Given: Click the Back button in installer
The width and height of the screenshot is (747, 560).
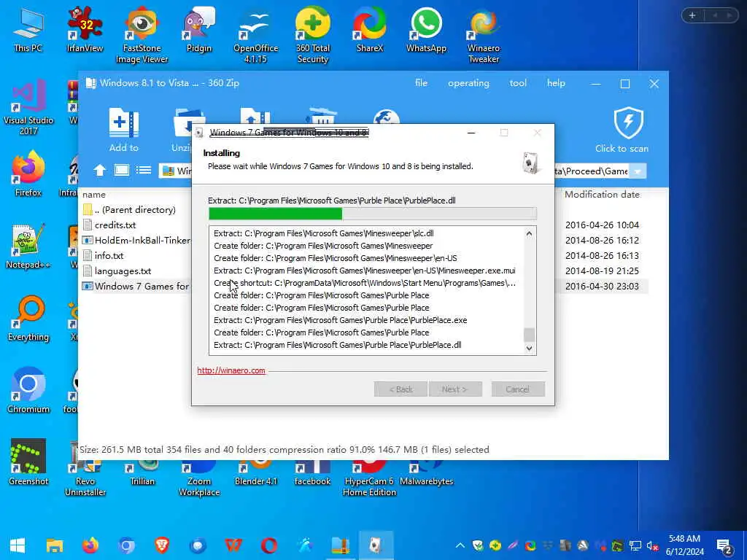Looking at the screenshot, I should pyautogui.click(x=400, y=389).
